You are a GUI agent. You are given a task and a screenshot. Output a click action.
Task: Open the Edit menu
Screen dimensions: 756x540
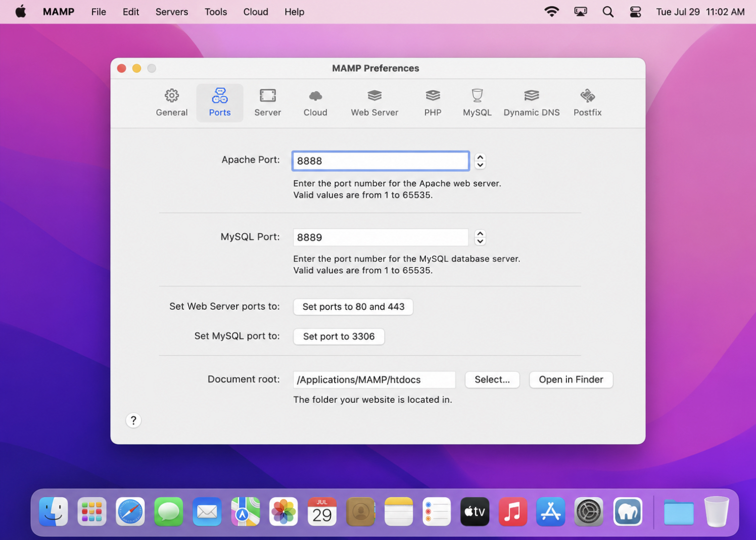pos(131,12)
